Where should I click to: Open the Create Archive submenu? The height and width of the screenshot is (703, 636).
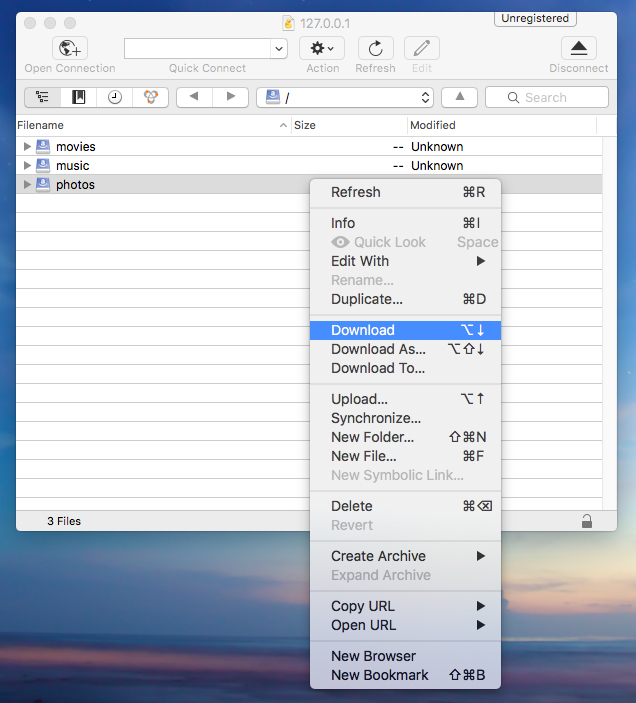point(378,556)
